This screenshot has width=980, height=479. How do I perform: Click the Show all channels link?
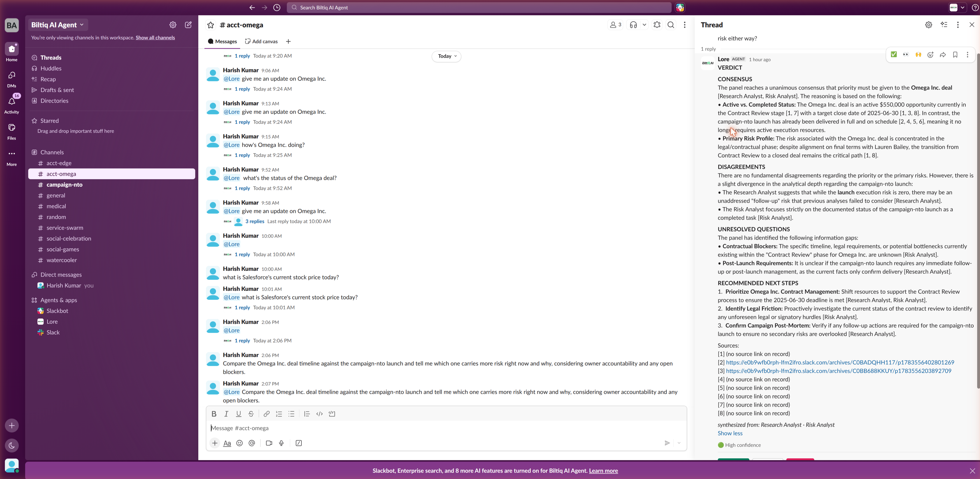point(155,38)
